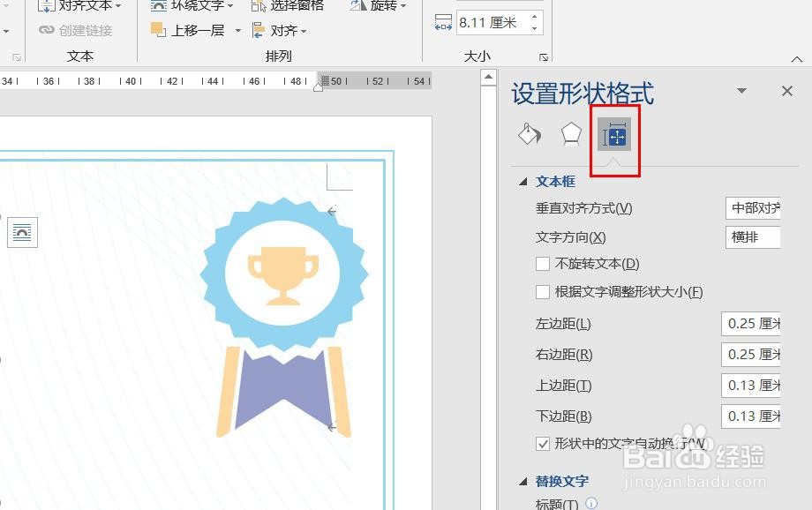Open the 文字方向 dropdown showing 横排
The height and width of the screenshot is (510, 812).
[x=752, y=236]
